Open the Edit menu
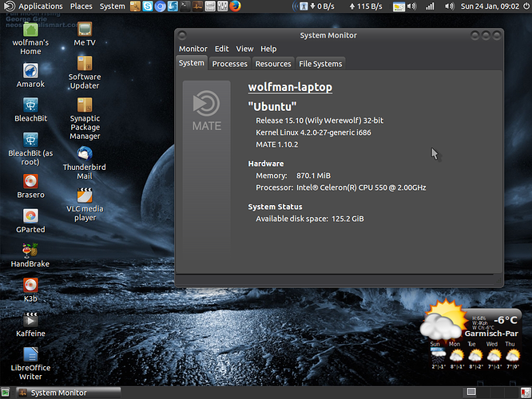 (x=222, y=49)
